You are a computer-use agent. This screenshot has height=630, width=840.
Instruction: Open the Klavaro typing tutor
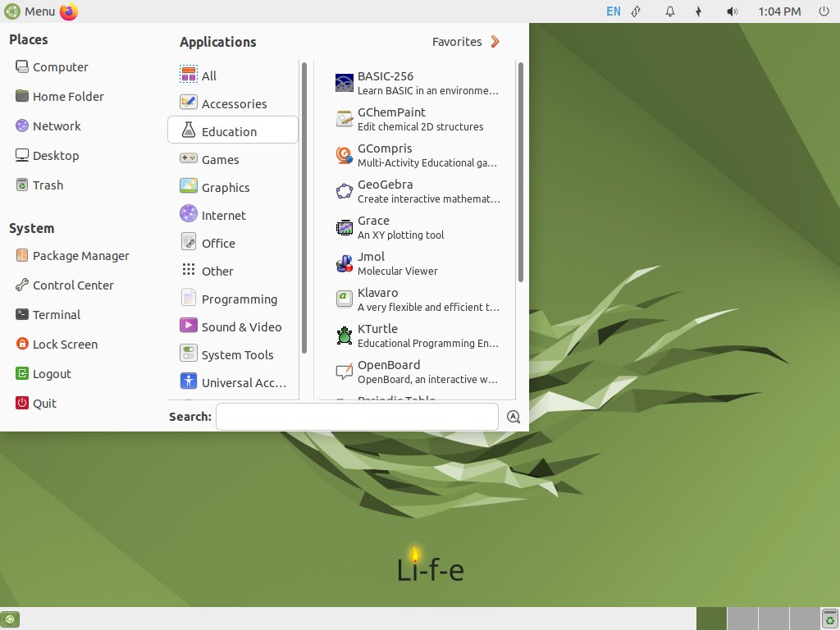(377, 299)
